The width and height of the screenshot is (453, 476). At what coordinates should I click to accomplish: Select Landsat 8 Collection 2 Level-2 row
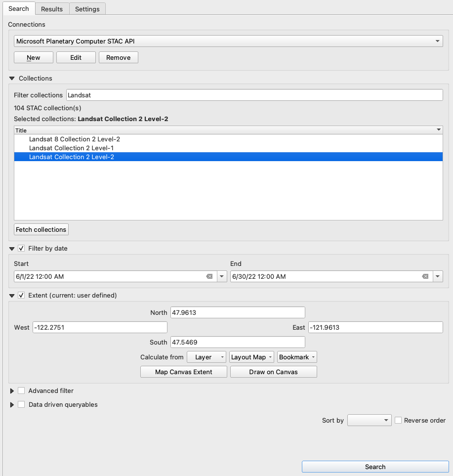pos(228,139)
